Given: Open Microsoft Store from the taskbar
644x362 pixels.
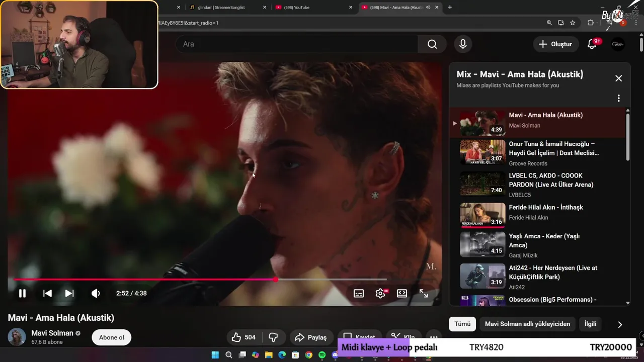Looking at the screenshot, I should click(x=295, y=355).
